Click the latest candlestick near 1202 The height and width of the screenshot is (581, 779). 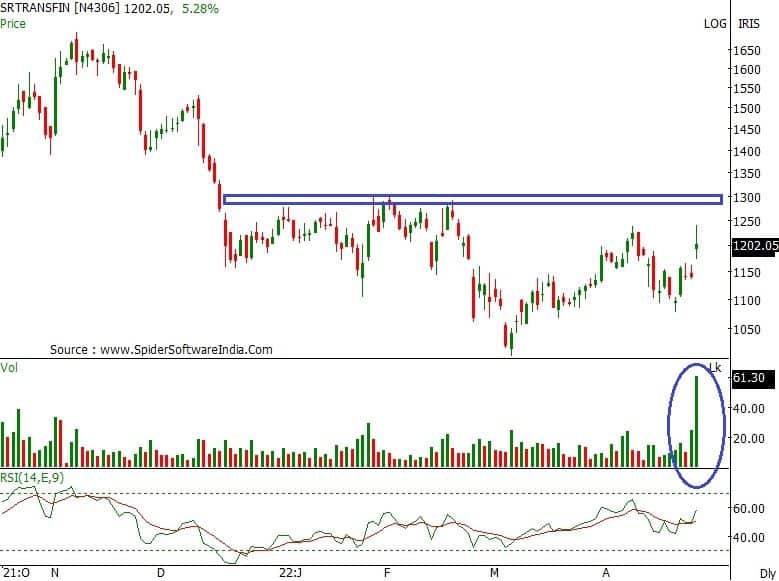point(696,245)
